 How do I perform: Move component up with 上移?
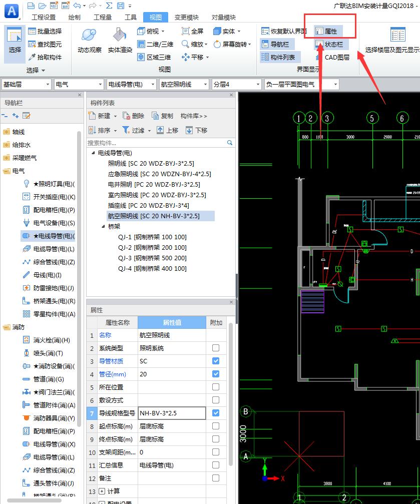click(168, 130)
